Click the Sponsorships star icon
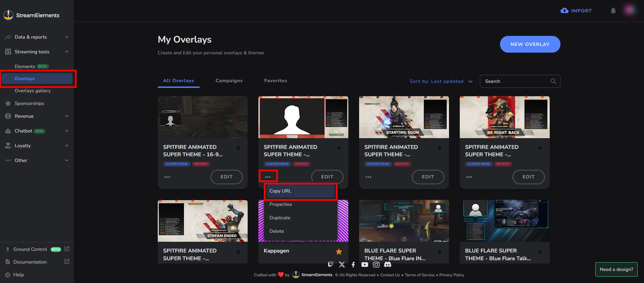Viewport: 644px width, 283px height. tap(8, 103)
